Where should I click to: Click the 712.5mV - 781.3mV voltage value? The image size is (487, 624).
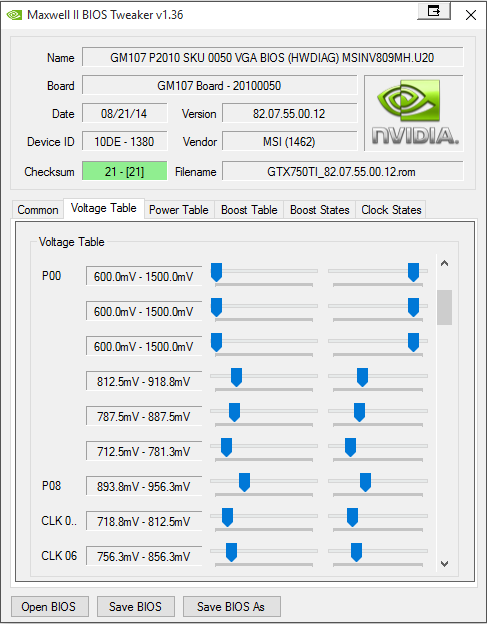point(144,451)
